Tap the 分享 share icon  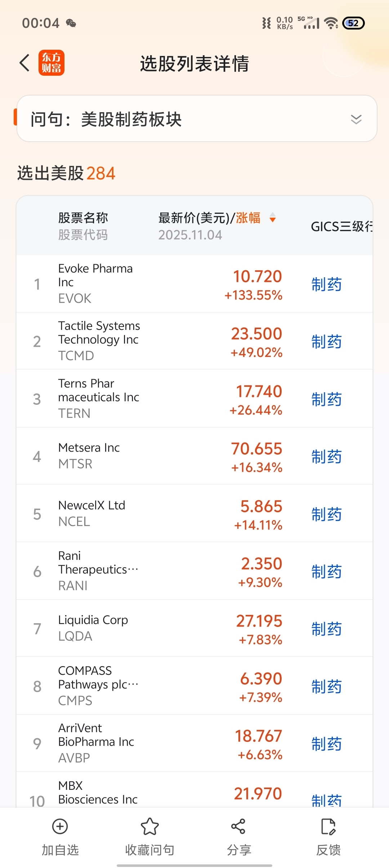pyautogui.click(x=238, y=826)
